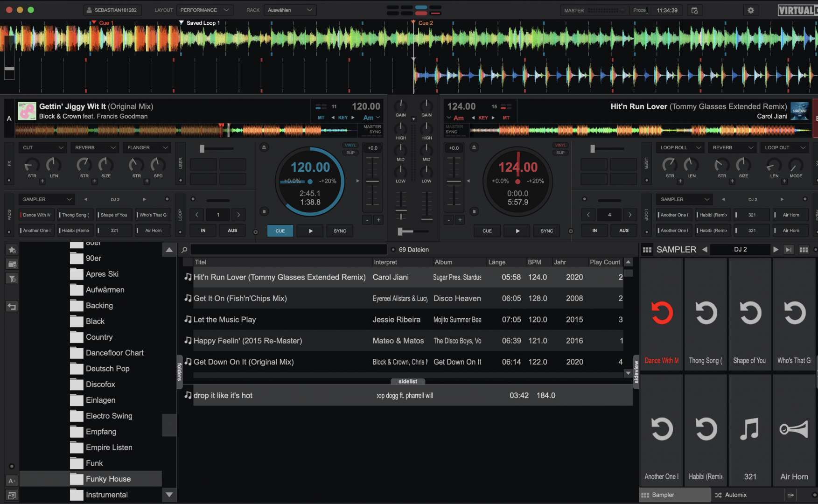This screenshot has width=818, height=504.
Task: Click the search magnifier icon
Action: [x=184, y=250]
